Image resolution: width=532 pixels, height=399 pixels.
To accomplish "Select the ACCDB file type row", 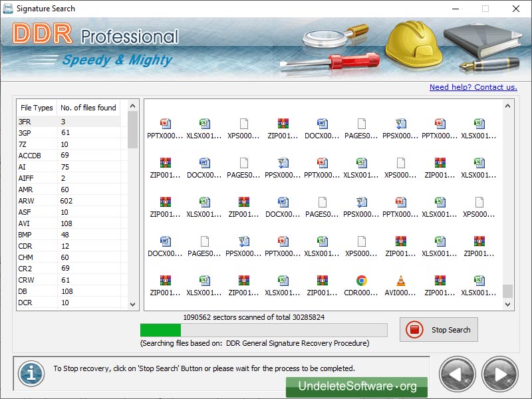I will pyautogui.click(x=68, y=156).
